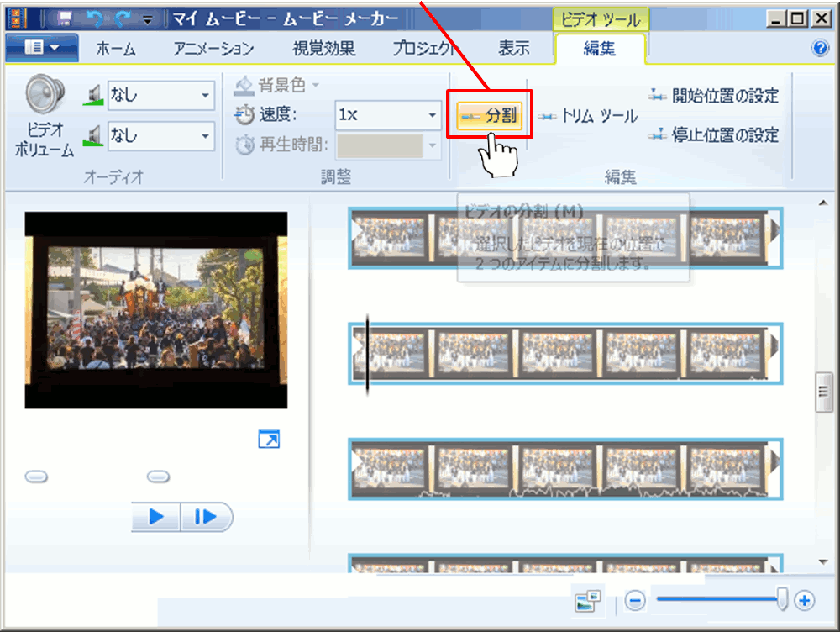Image resolution: width=840 pixels, height=632 pixels.
Task: Open the 視覚効果 tab
Action: point(324,49)
